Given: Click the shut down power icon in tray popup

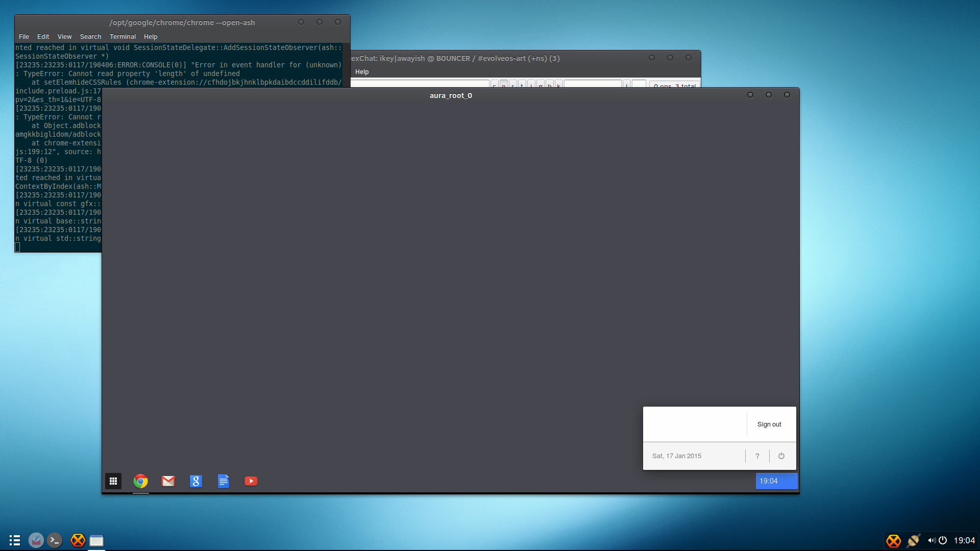Looking at the screenshot, I should pyautogui.click(x=781, y=456).
